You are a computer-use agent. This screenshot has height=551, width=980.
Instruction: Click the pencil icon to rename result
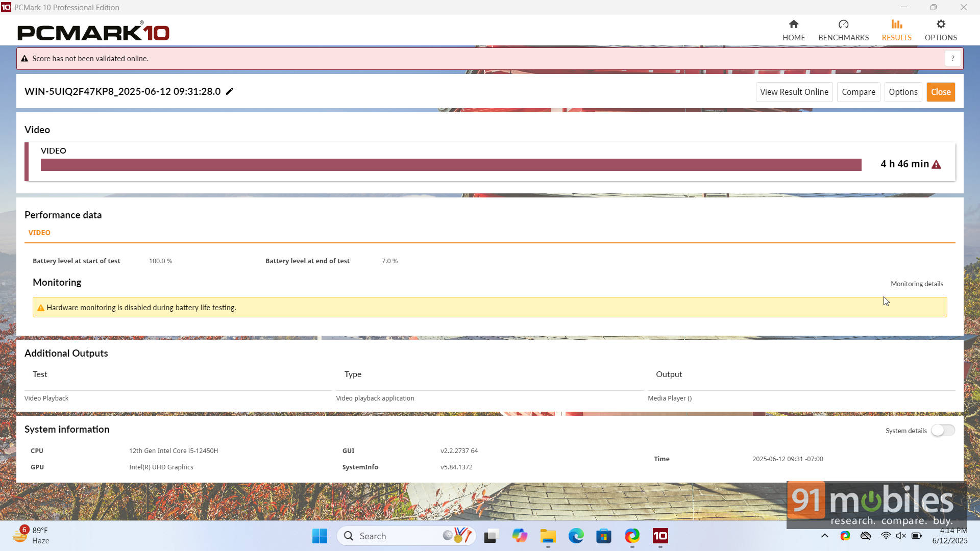pyautogui.click(x=230, y=91)
